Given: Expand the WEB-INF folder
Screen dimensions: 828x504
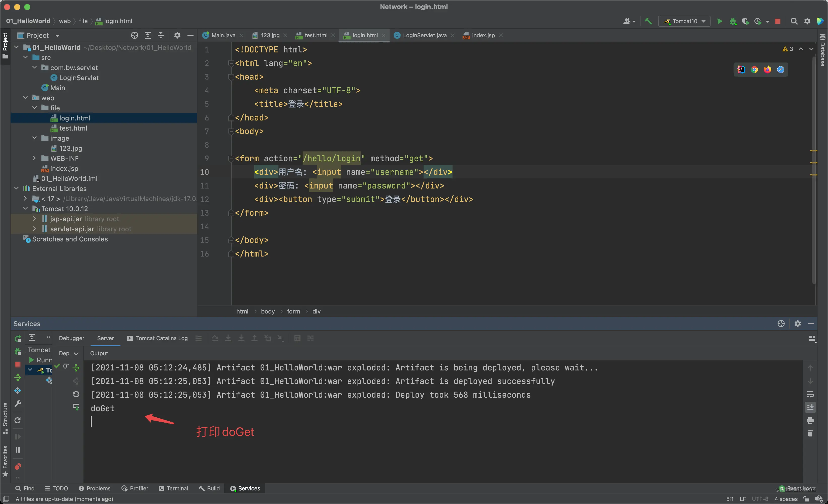Looking at the screenshot, I should click(x=35, y=158).
